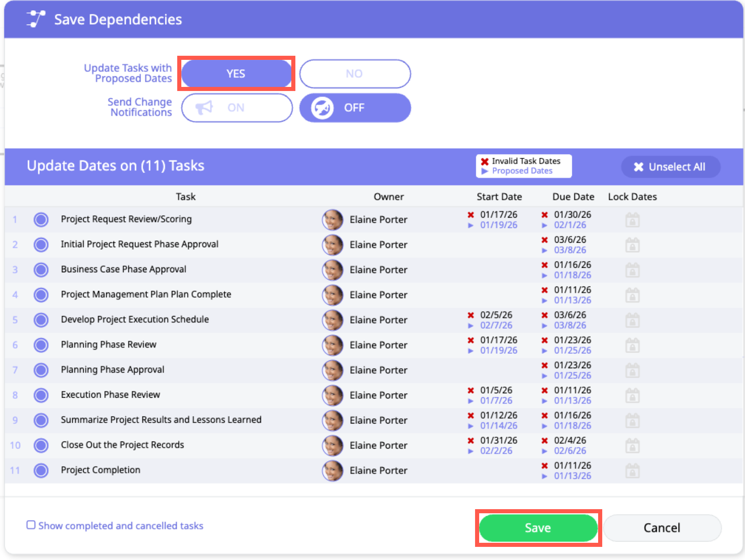
Task: Choose NO for Update Tasks with Proposed Dates
Action: tap(355, 74)
